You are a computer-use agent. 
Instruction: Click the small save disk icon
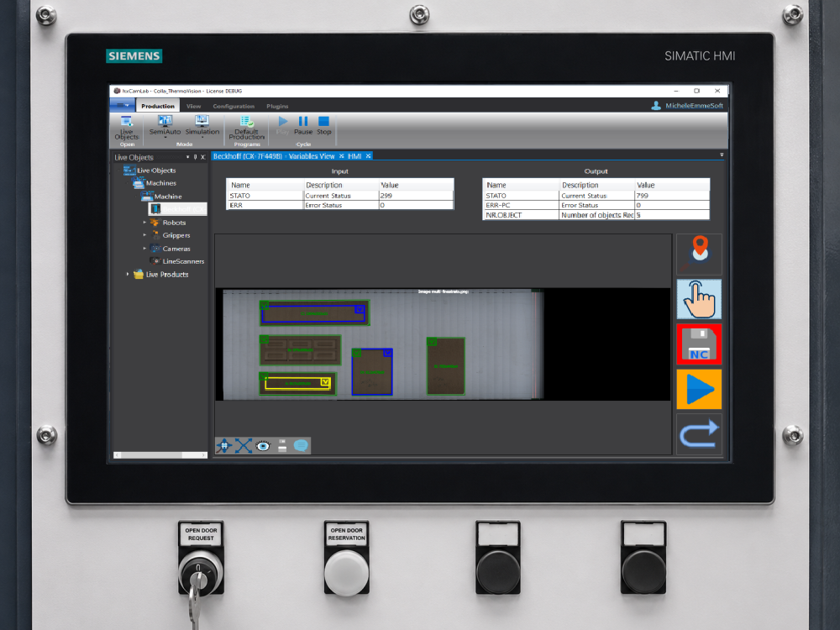pos(282,446)
